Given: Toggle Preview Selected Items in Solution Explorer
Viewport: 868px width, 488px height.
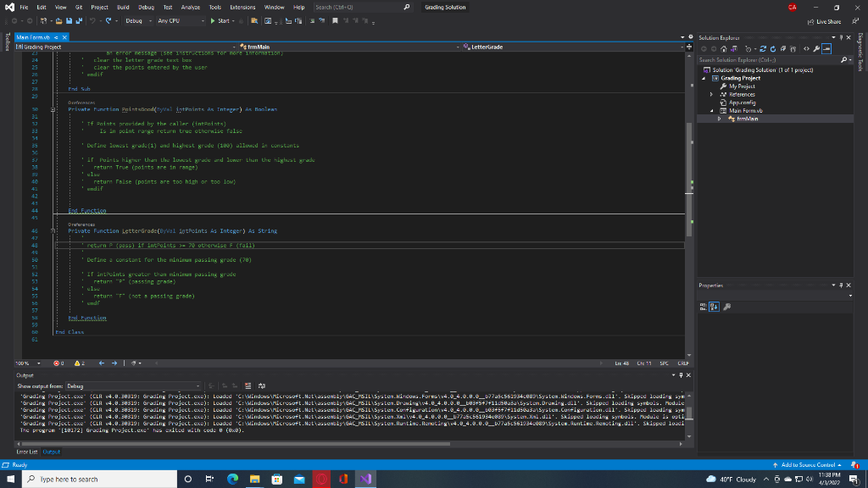Looking at the screenshot, I should (826, 48).
